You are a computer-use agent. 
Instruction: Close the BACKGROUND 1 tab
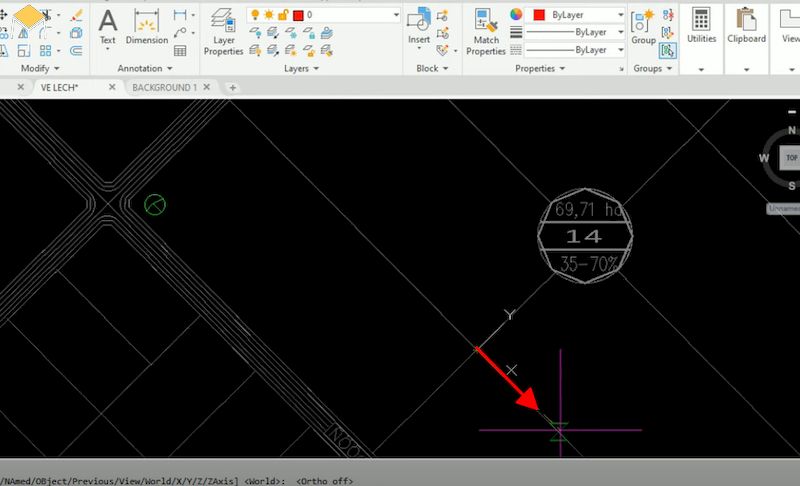coord(207,87)
